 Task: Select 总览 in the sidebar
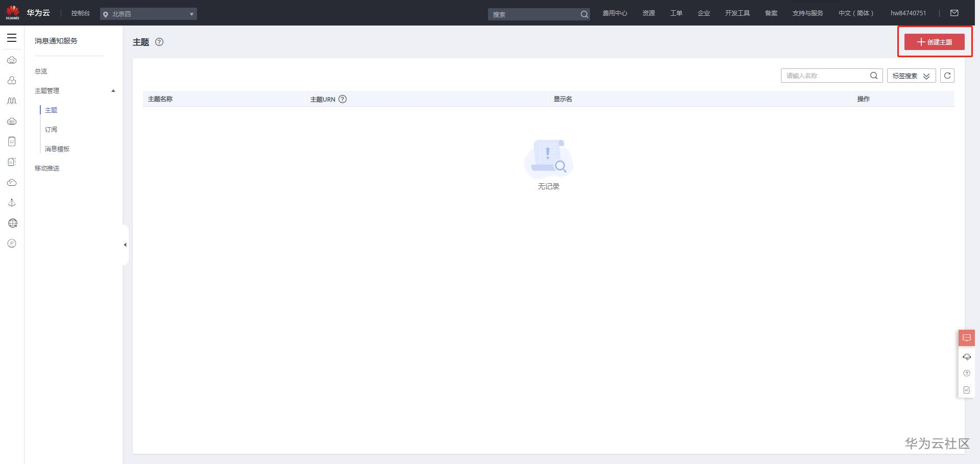tap(41, 71)
